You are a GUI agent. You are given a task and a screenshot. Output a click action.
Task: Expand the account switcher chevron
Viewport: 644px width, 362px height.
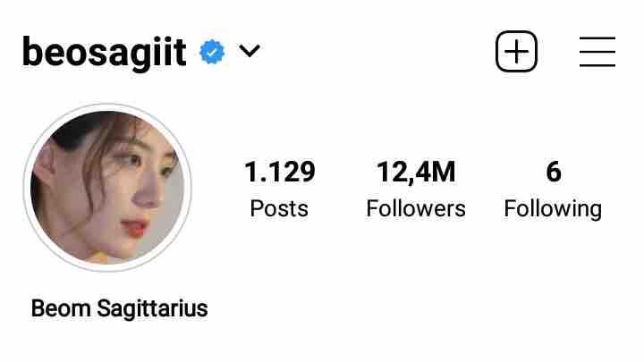(x=250, y=51)
